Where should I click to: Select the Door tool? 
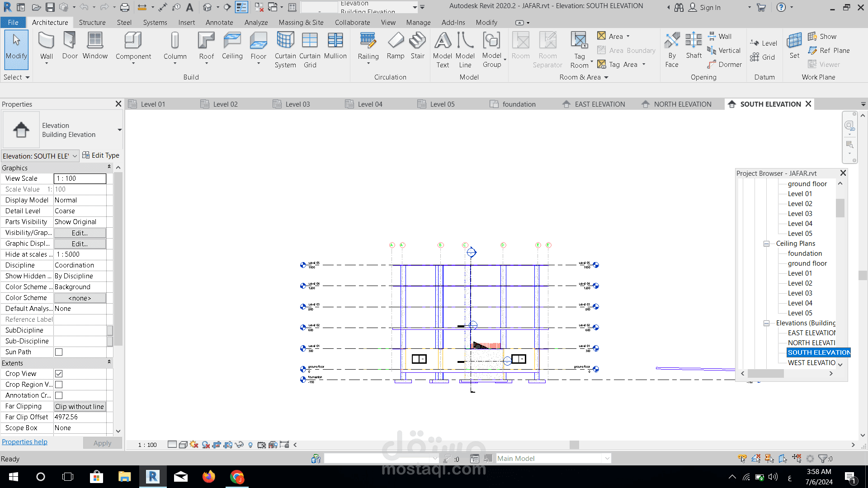coord(70,46)
